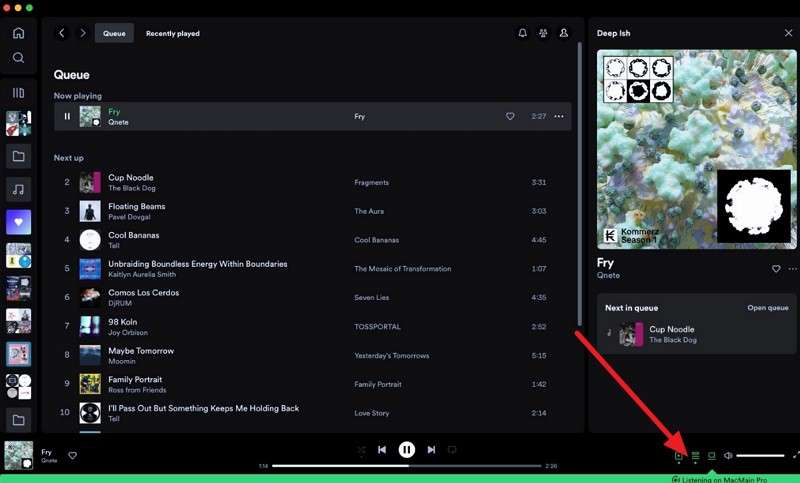800x483 pixels.
Task: Open Liked Songs heart tile in sidebar
Action: coord(18,222)
